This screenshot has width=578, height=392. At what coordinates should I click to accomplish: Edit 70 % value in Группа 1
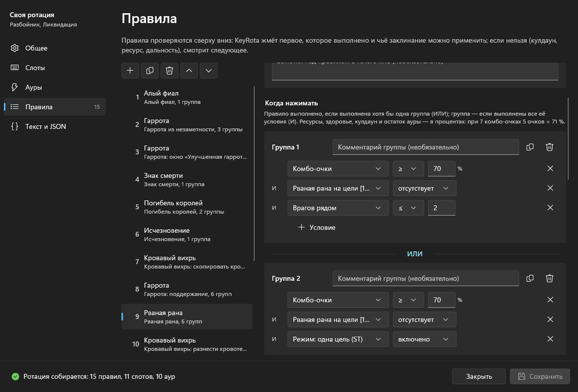tap(442, 169)
